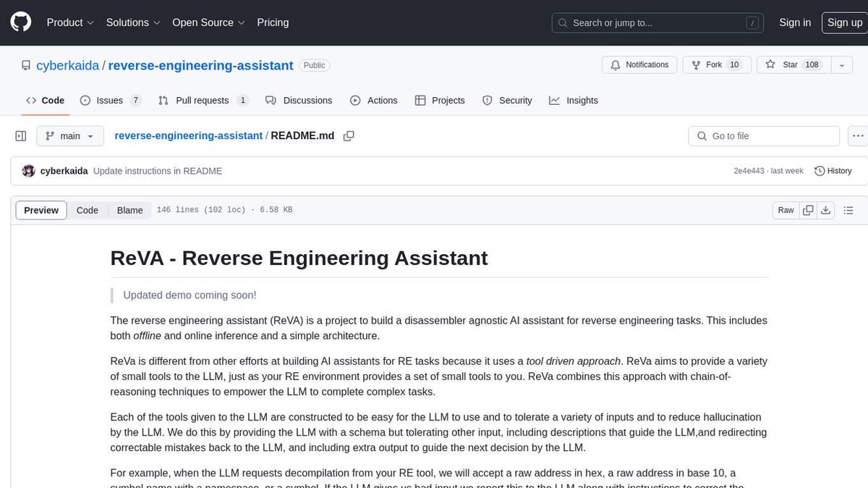Copy the README.md file path

click(x=349, y=136)
